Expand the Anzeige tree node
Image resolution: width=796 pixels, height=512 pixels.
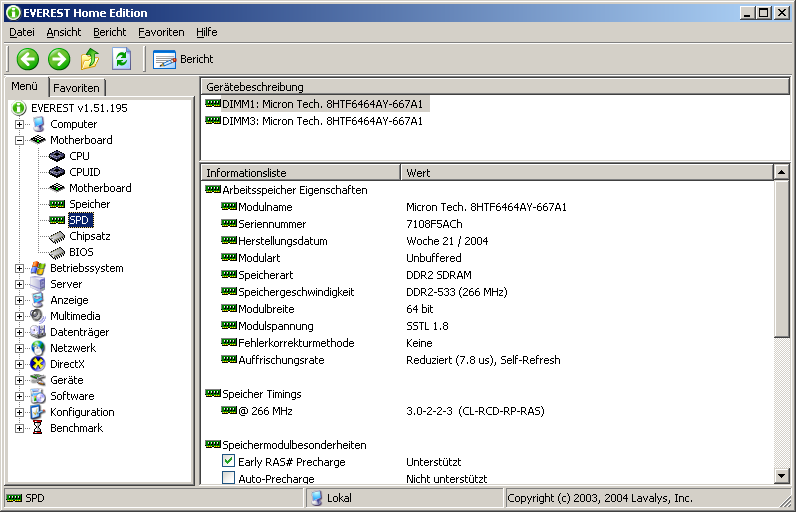[19, 300]
